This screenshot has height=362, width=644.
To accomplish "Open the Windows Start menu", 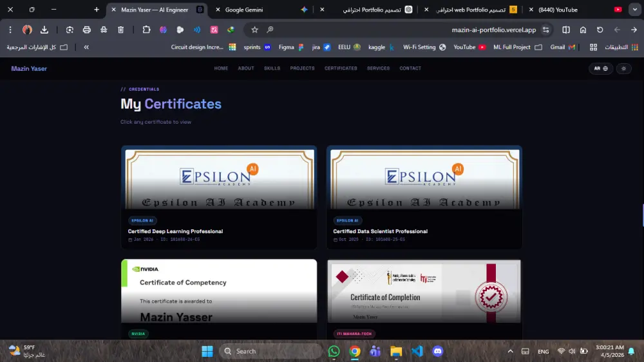I will tap(207, 351).
